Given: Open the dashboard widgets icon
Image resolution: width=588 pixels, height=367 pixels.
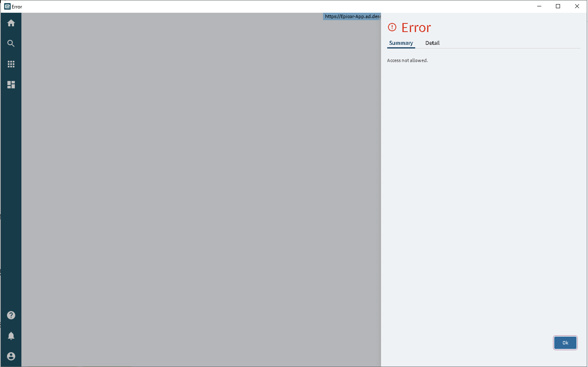Looking at the screenshot, I should [11, 85].
